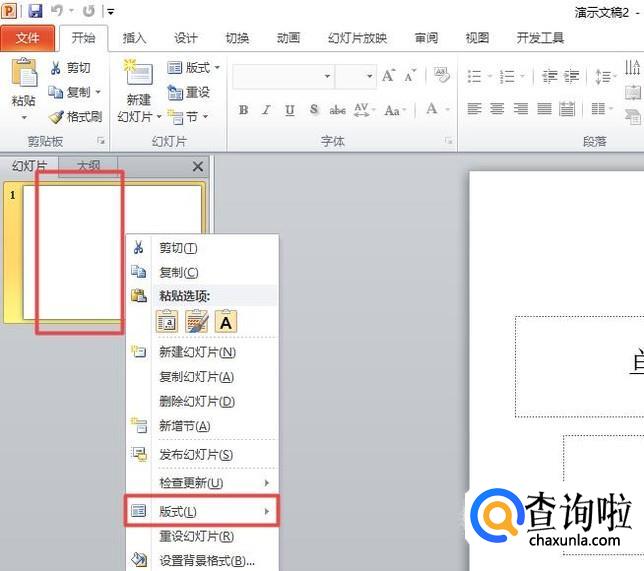Open the 视图 ribbon tab
The height and width of the screenshot is (571, 644).
(x=477, y=38)
